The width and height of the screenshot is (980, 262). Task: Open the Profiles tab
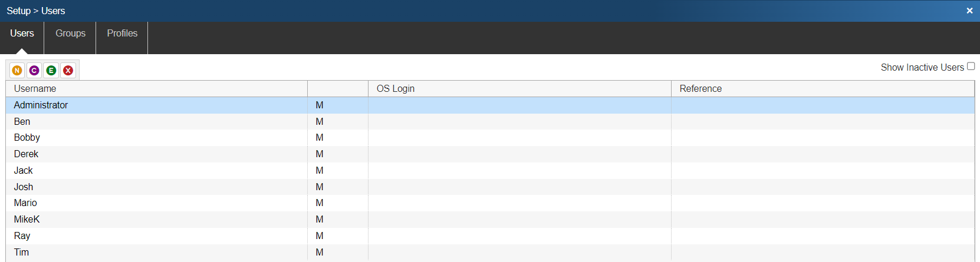[x=122, y=34]
